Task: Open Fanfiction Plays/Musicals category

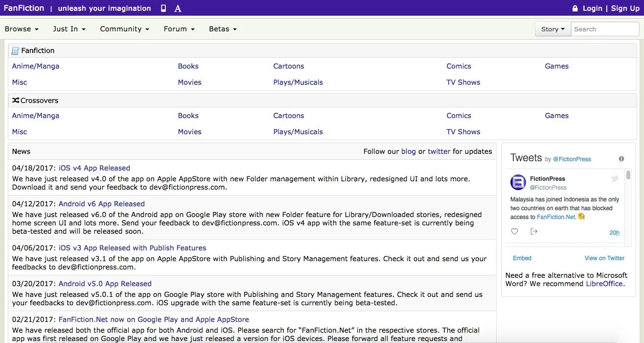Action: click(x=298, y=82)
